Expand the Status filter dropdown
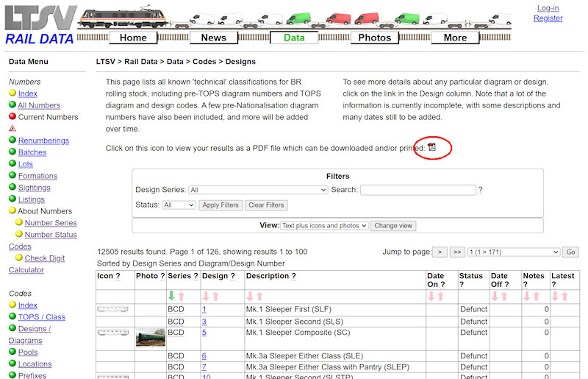This screenshot has height=379, width=588. click(179, 205)
